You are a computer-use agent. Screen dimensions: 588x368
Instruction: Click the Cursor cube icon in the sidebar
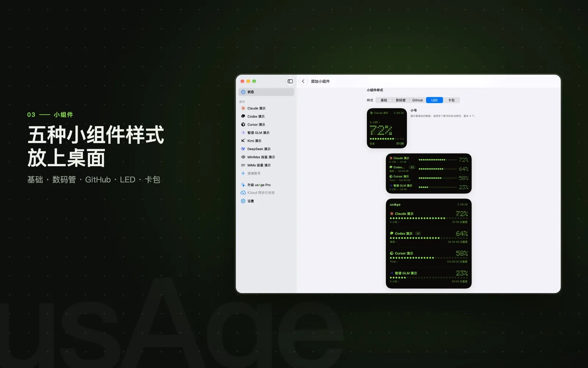(243, 124)
